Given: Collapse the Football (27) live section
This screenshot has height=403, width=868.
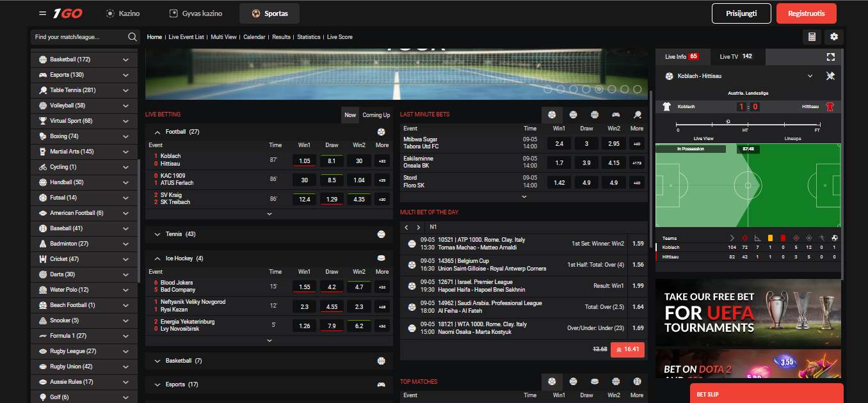Looking at the screenshot, I should tap(157, 132).
